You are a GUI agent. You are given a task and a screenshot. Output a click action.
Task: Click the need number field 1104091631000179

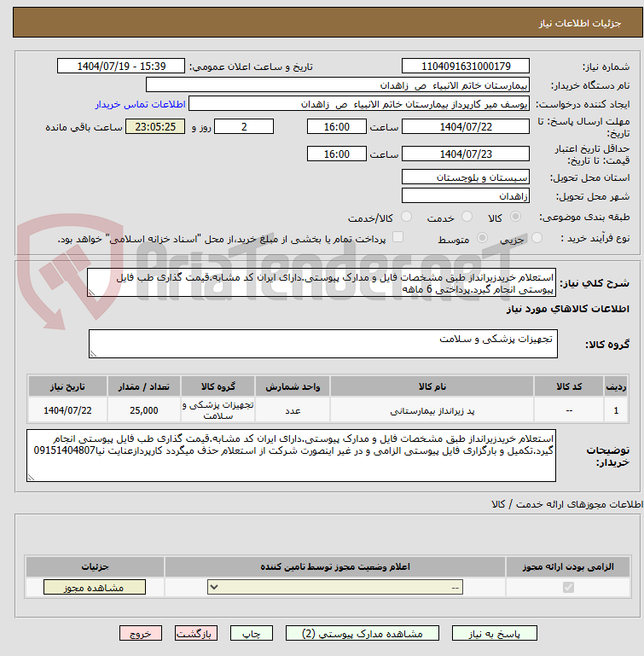click(x=466, y=66)
